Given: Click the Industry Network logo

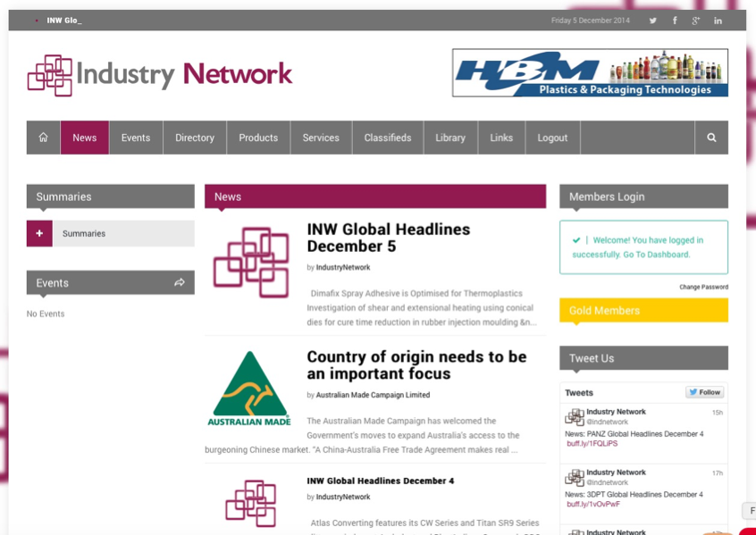Looking at the screenshot, I should coord(160,75).
